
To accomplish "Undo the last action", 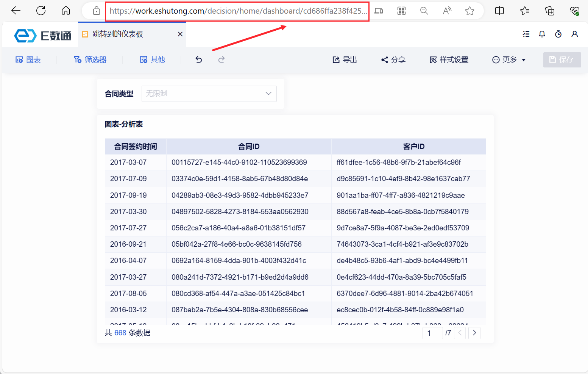I will click(199, 59).
